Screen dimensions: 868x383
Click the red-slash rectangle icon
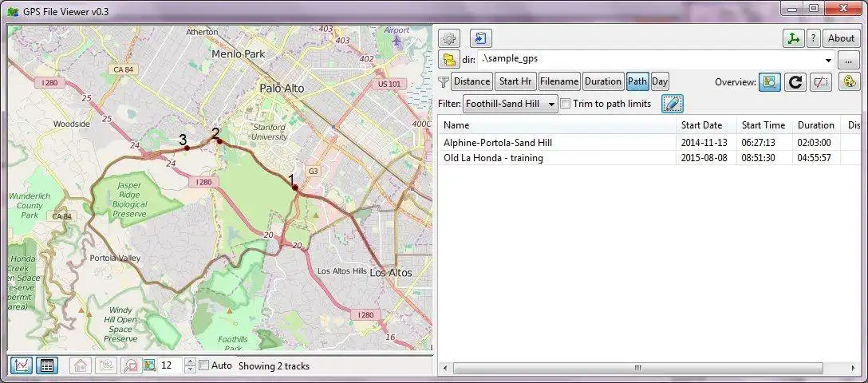click(x=821, y=82)
